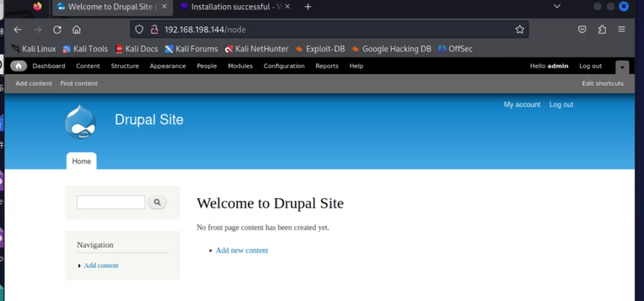Click Add content in Navigation block

click(x=101, y=266)
